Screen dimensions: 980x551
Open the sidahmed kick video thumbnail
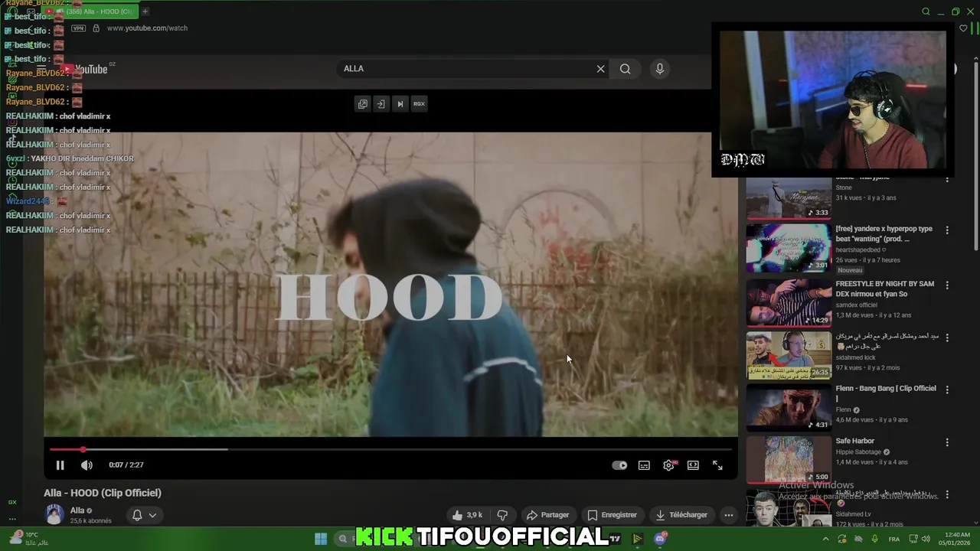(789, 356)
